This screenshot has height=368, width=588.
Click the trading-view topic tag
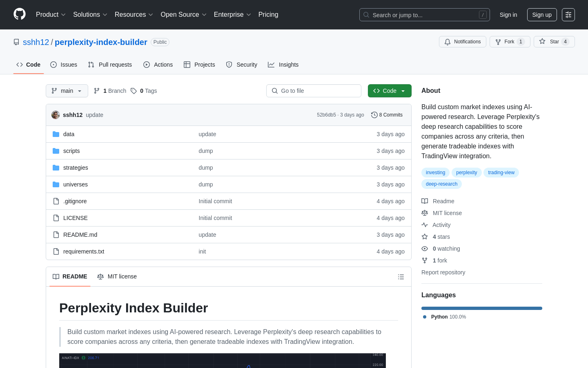(501, 173)
